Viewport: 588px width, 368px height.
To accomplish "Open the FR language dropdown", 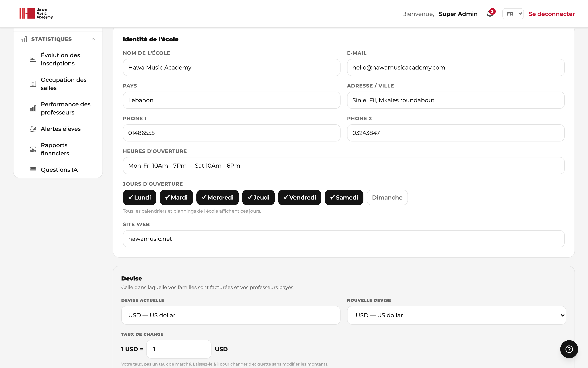I will coord(513,14).
